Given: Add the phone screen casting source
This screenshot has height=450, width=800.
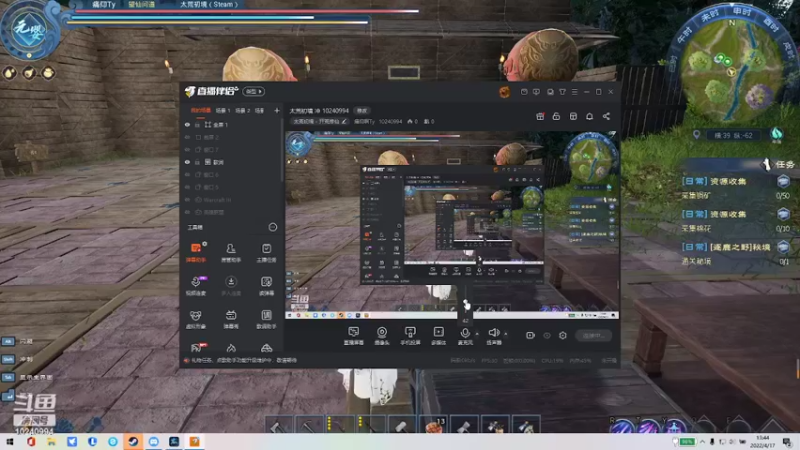Looking at the screenshot, I should 410,336.
